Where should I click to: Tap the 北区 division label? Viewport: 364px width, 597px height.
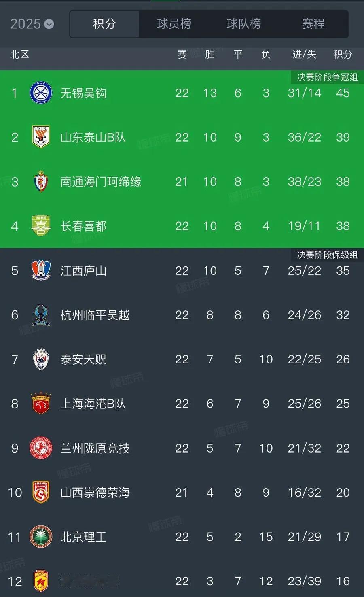click(x=19, y=55)
